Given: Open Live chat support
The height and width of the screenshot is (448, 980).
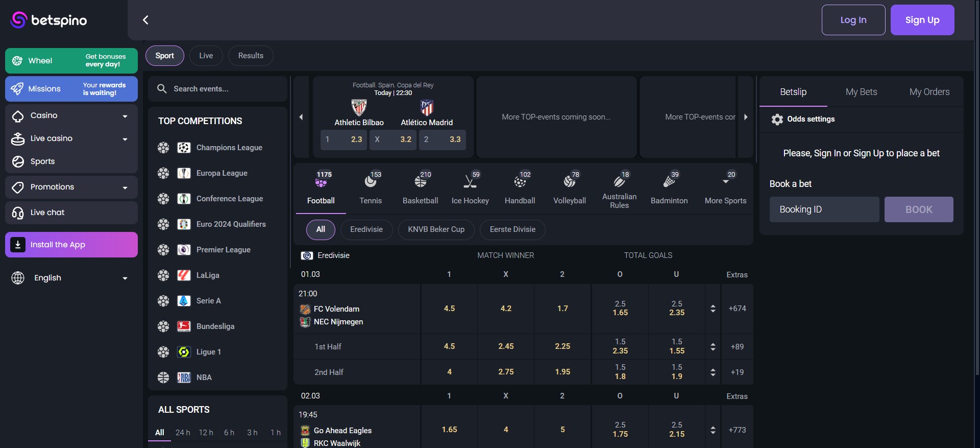Looking at the screenshot, I should pyautogui.click(x=71, y=213).
